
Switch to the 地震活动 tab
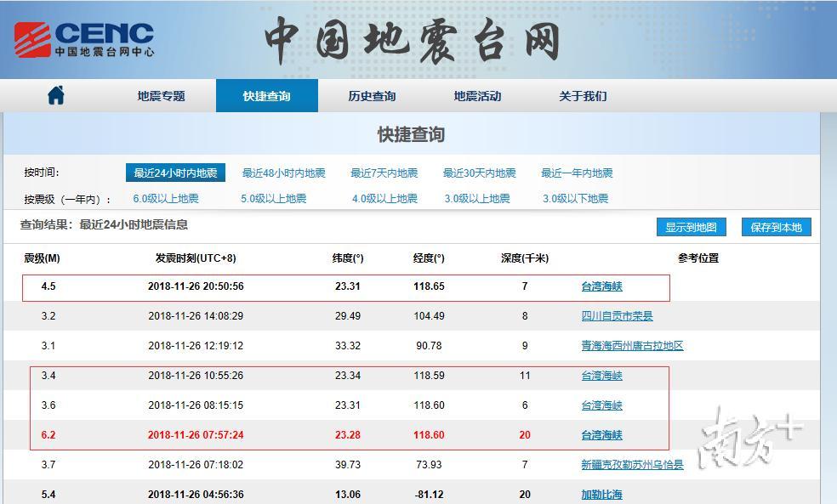[x=476, y=95]
